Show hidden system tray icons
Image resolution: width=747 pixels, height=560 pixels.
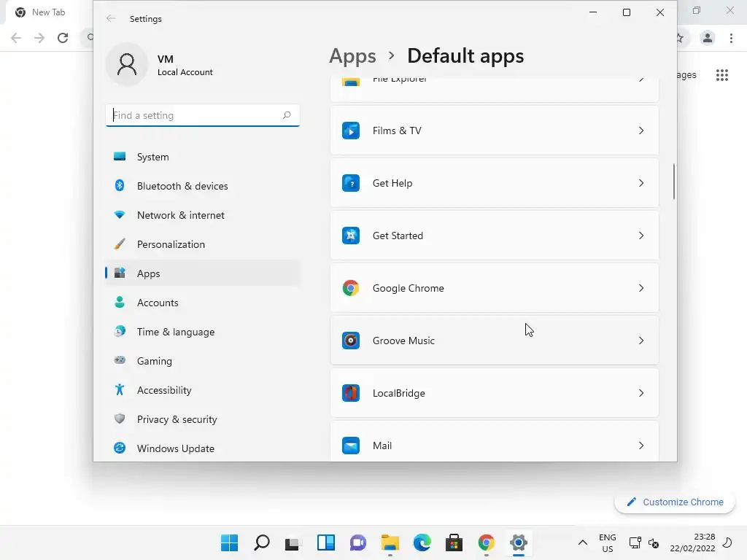[x=583, y=542]
